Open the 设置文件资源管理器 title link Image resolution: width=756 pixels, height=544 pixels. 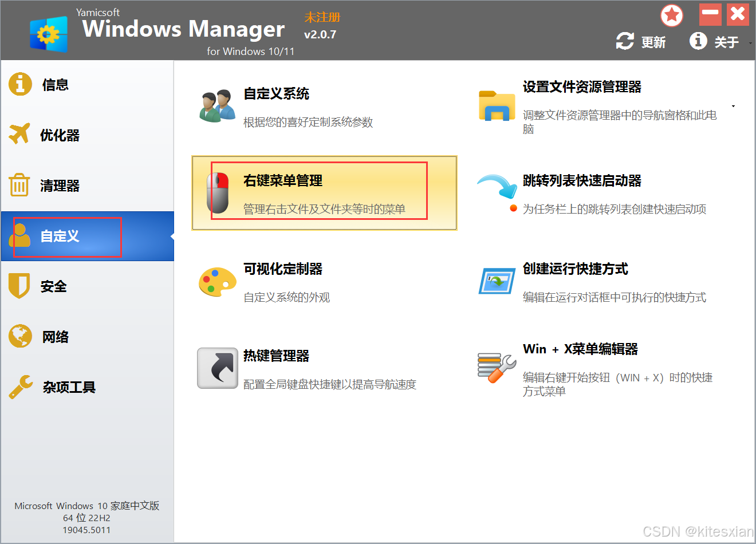point(582,86)
